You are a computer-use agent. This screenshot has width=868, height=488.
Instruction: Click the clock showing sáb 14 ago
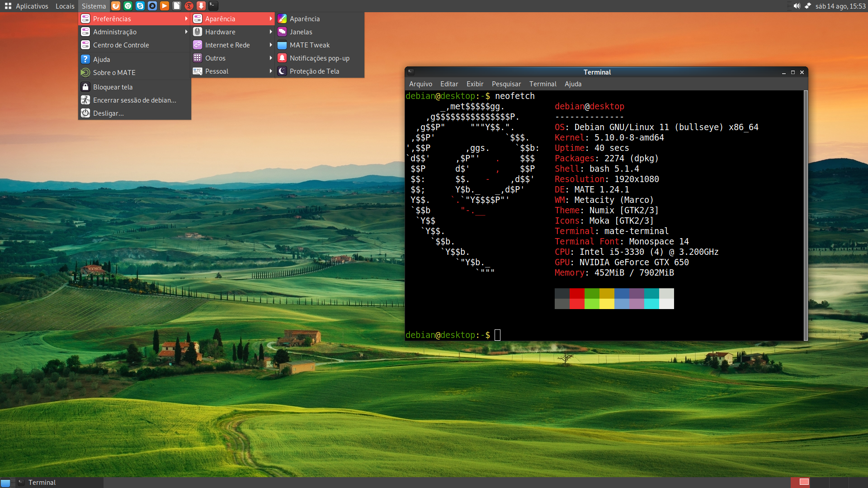(840, 6)
